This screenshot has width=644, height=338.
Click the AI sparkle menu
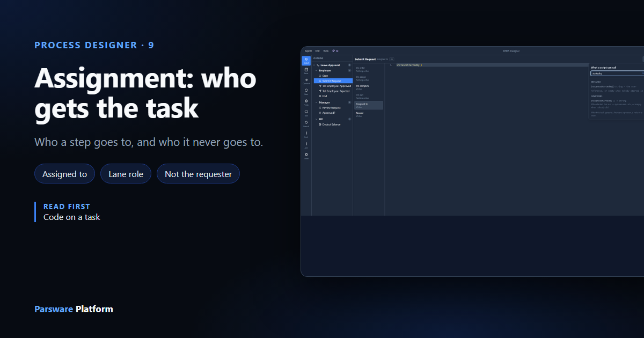[x=335, y=51]
